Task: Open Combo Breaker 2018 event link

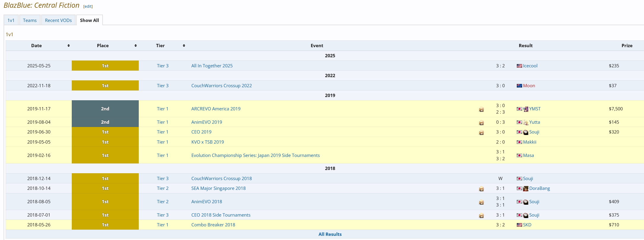Action: point(213,225)
